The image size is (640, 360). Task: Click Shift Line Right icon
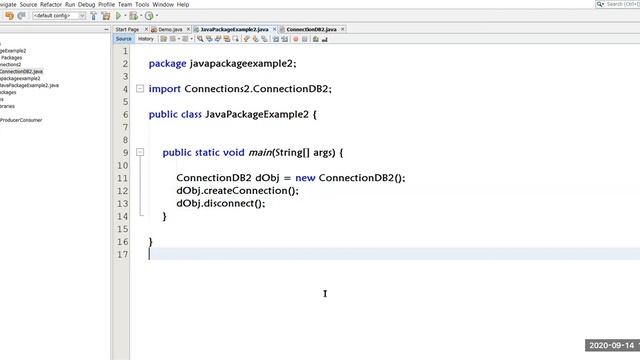(x=284, y=39)
